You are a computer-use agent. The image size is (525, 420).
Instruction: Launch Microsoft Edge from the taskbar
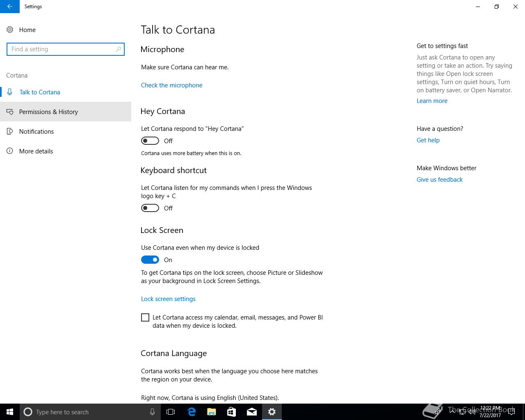(192, 412)
